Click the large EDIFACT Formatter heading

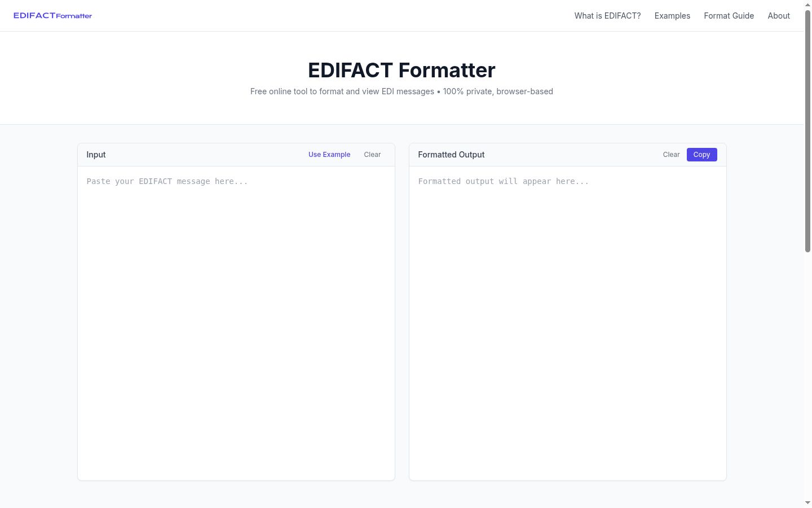(x=401, y=70)
